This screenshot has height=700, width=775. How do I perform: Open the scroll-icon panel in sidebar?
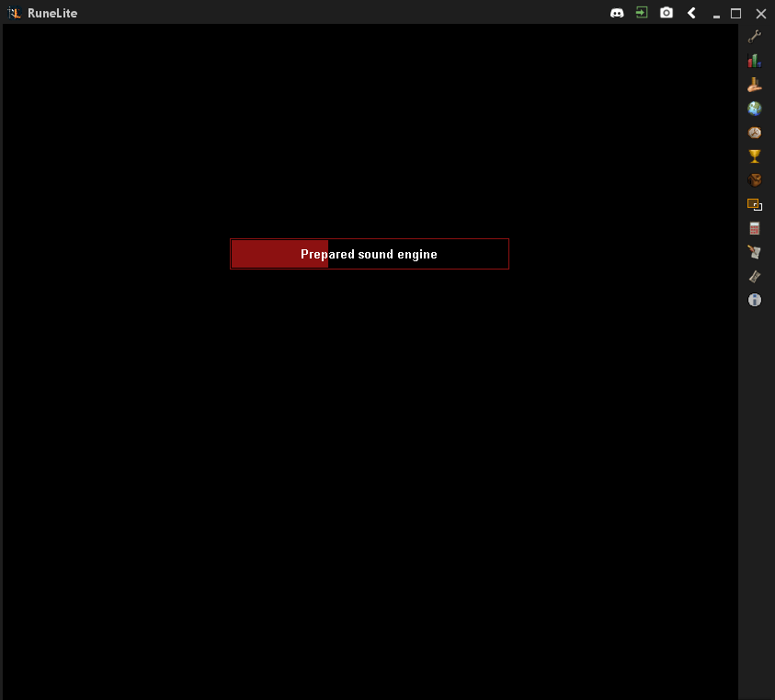click(x=754, y=275)
